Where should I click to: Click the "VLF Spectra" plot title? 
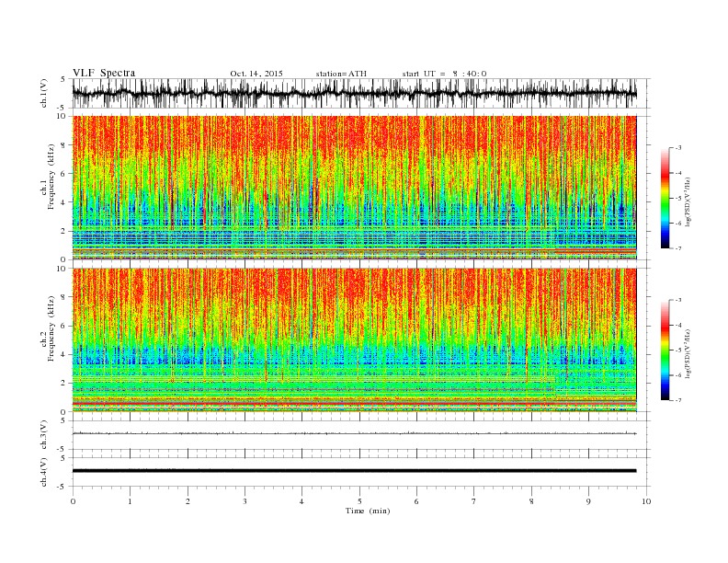(x=104, y=73)
